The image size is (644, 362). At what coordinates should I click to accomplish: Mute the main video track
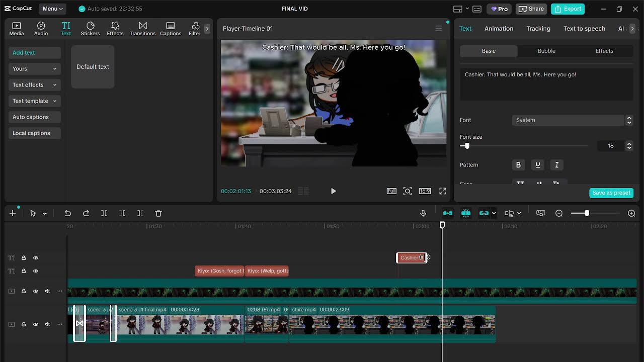click(48, 324)
